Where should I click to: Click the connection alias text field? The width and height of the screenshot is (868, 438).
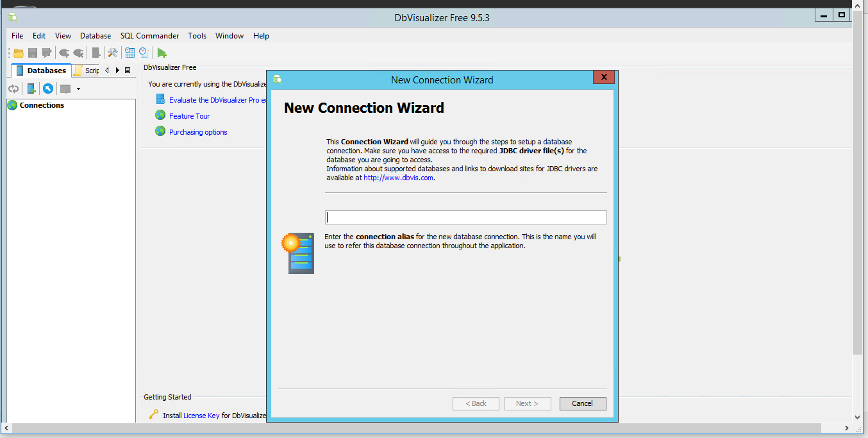click(465, 217)
